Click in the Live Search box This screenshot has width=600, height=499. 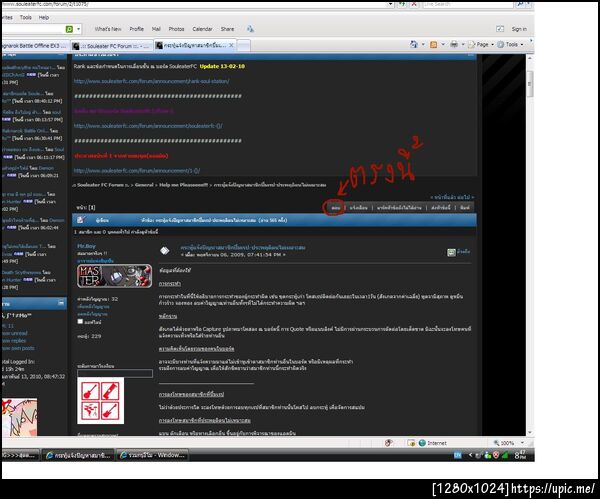click(x=467, y=4)
